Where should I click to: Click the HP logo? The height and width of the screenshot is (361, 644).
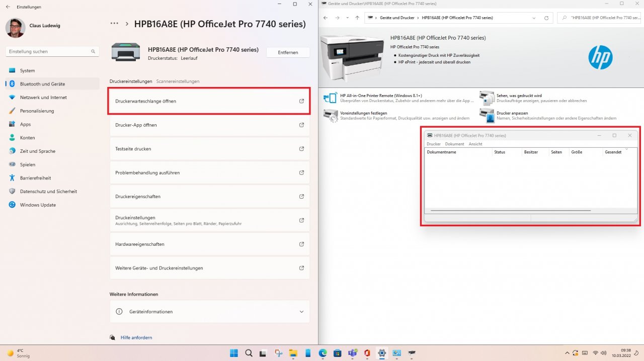click(600, 57)
